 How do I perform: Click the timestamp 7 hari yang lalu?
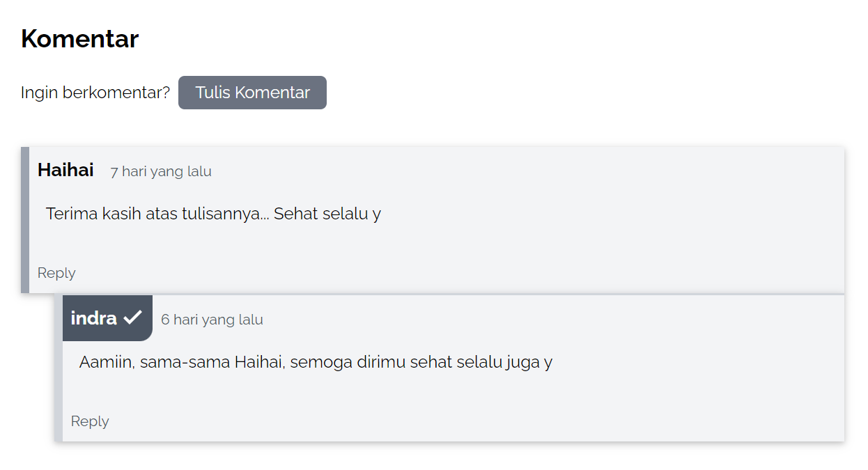pyautogui.click(x=160, y=171)
